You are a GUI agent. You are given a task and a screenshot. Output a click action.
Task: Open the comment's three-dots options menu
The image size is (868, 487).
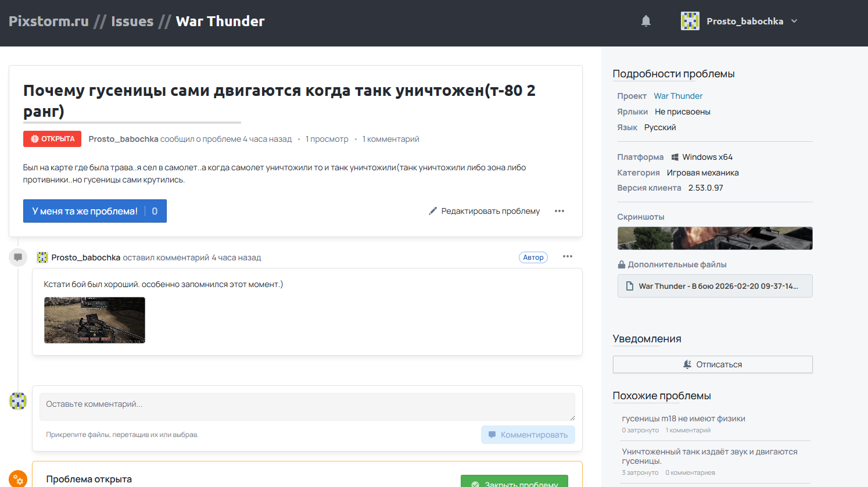pos(568,257)
